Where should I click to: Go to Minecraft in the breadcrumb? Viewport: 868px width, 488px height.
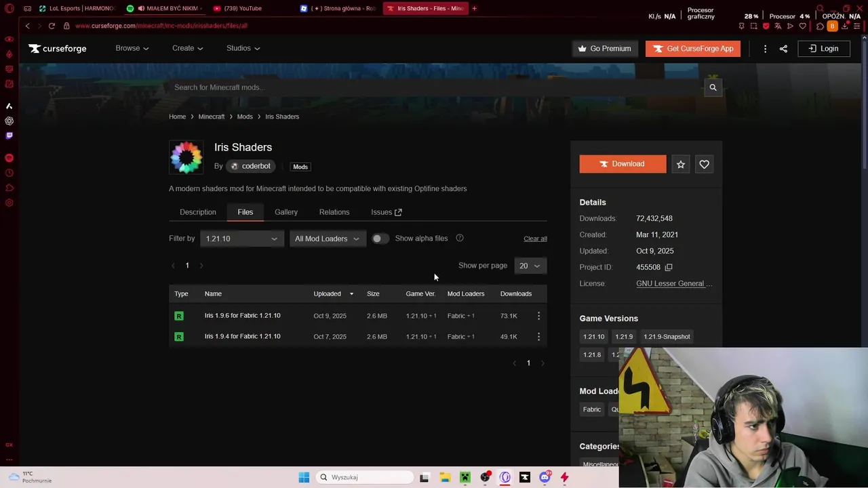coord(212,117)
